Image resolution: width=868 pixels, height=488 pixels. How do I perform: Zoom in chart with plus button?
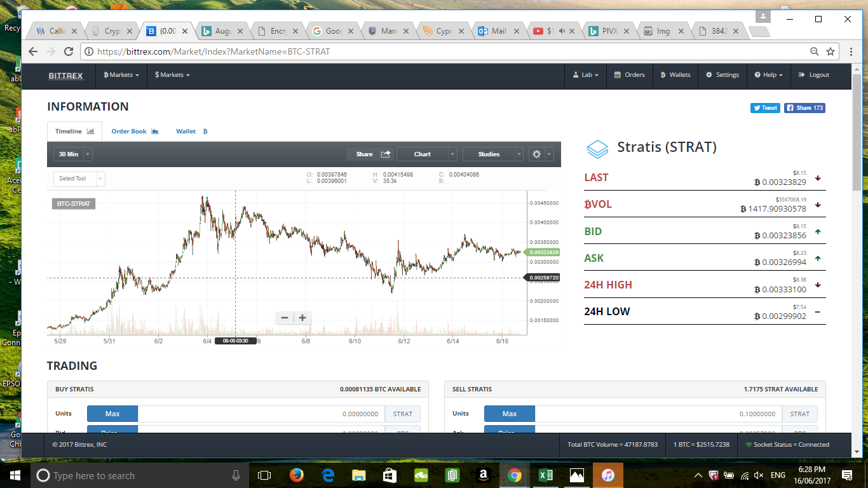302,318
